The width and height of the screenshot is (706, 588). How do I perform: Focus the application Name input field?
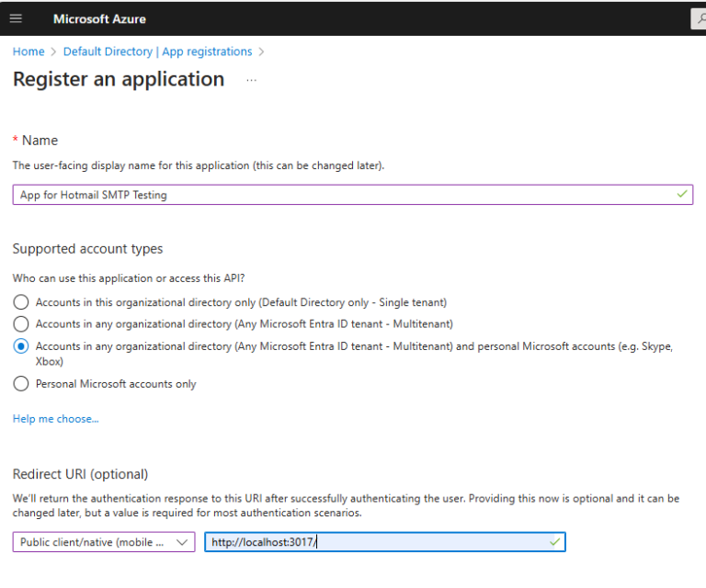[353, 195]
